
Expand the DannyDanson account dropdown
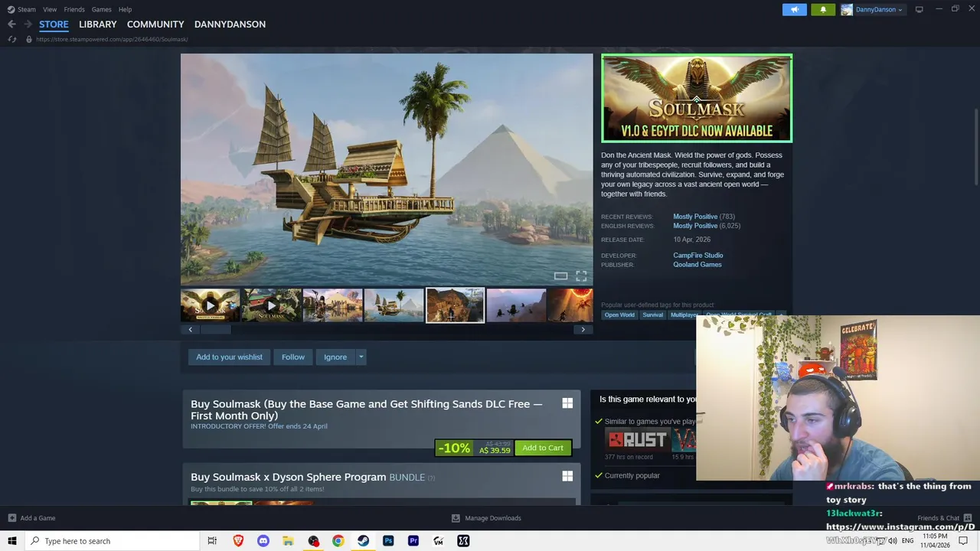coord(900,10)
